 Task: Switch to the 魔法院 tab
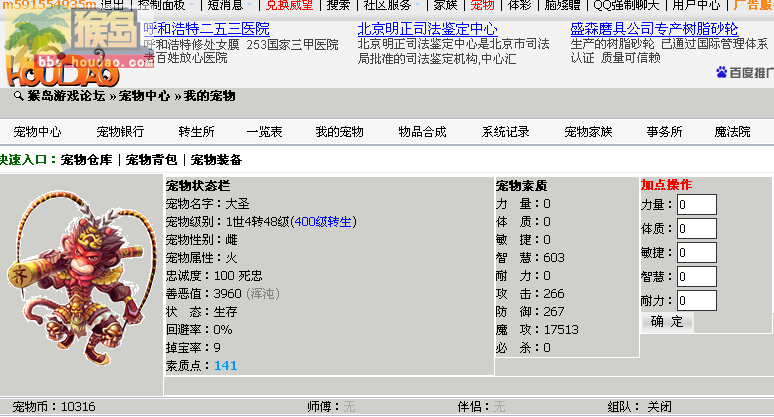click(x=733, y=132)
